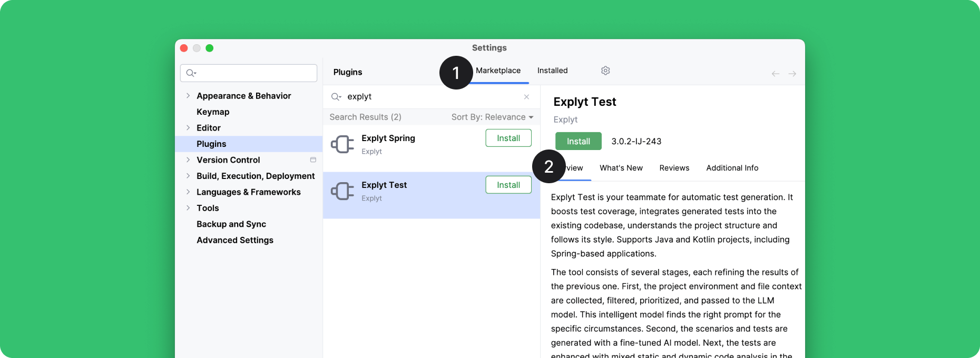Click the Version Control project-level icon
The image size is (980, 358).
(x=313, y=160)
